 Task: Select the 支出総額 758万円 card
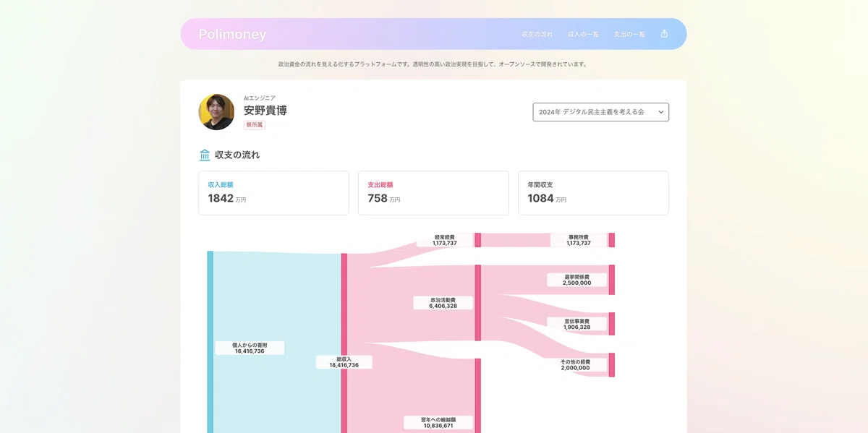coord(433,193)
